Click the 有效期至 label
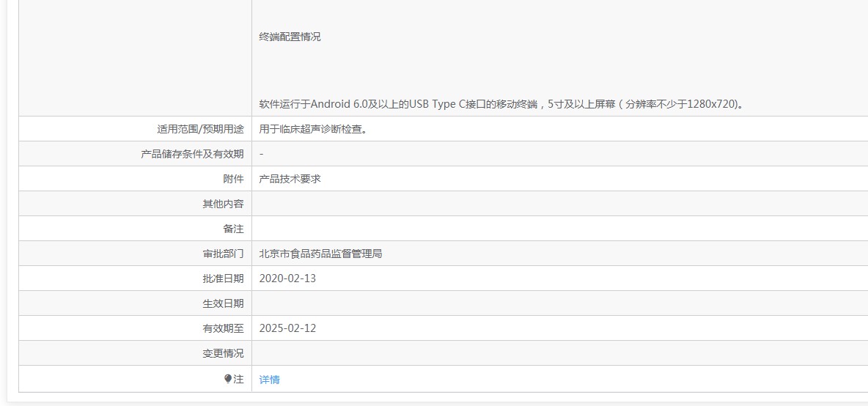This screenshot has width=868, height=406. pyautogui.click(x=223, y=328)
